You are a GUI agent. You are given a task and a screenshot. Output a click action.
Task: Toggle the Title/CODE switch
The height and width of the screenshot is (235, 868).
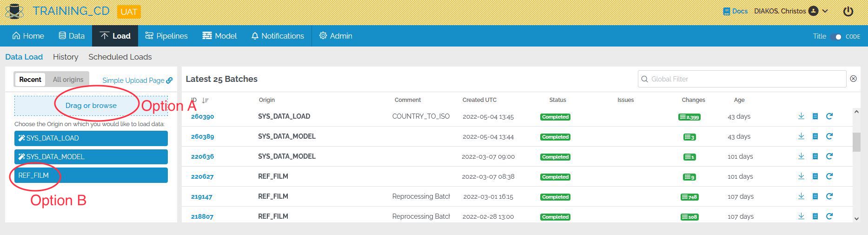tap(836, 36)
